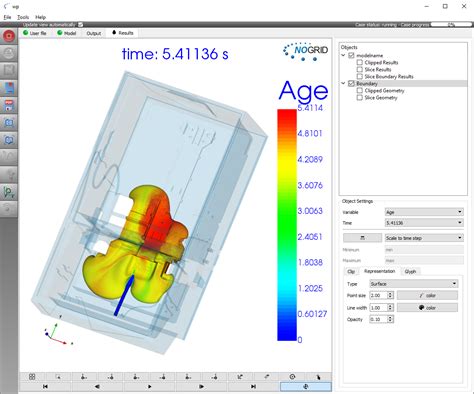Open the Scale to time step dropdown

[424, 238]
